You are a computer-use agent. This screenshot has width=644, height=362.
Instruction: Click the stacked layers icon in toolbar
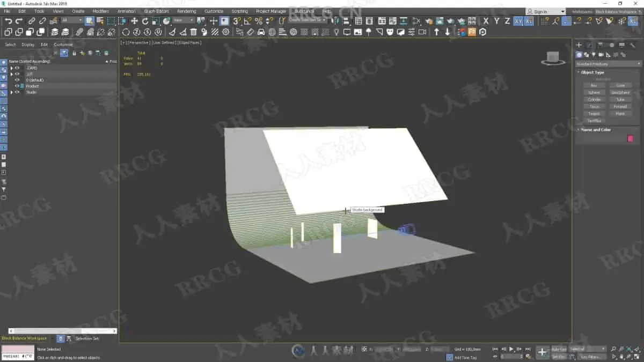pyautogui.click(x=54, y=32)
